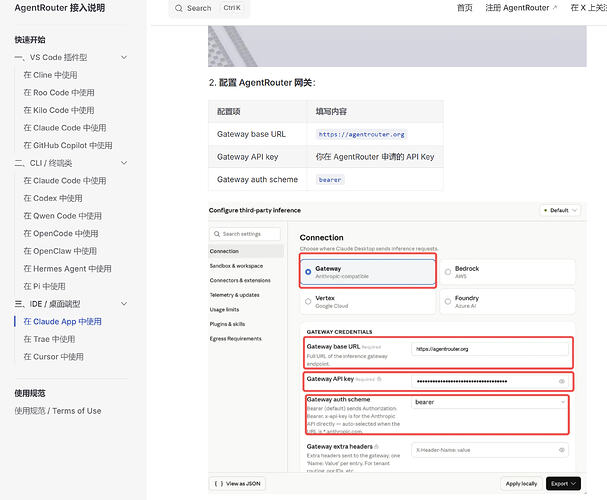Open the 在 Qwen Code 中使用 page
The height and width of the screenshot is (500, 607).
(x=63, y=216)
